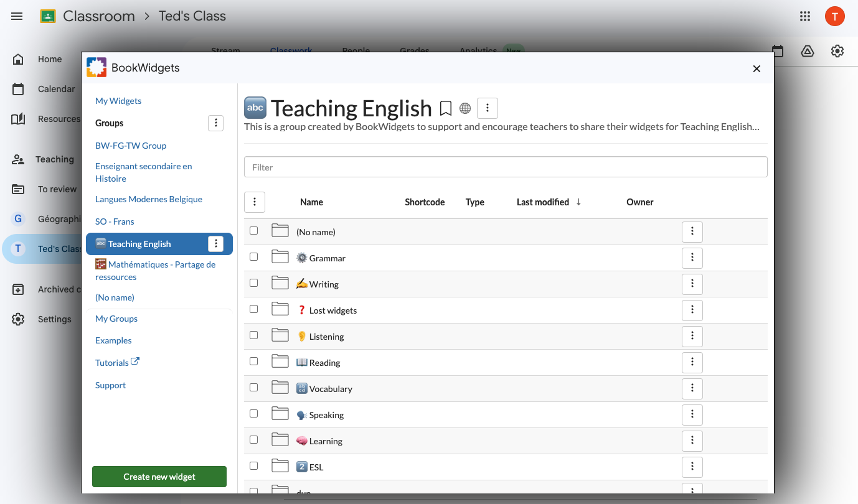Open options for the Grammar folder
Screen dimensions: 858x504
(692, 258)
